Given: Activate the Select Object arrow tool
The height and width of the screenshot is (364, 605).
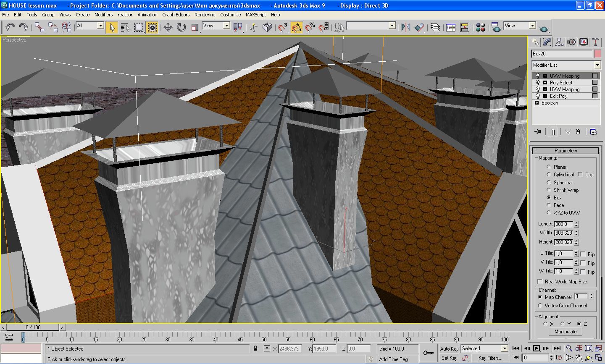Looking at the screenshot, I should click(112, 27).
